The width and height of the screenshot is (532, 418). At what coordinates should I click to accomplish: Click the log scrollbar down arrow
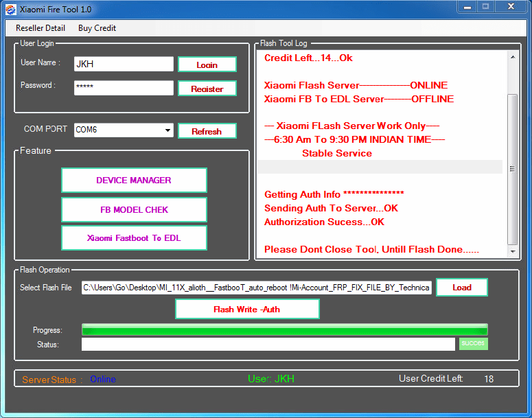[x=513, y=251]
